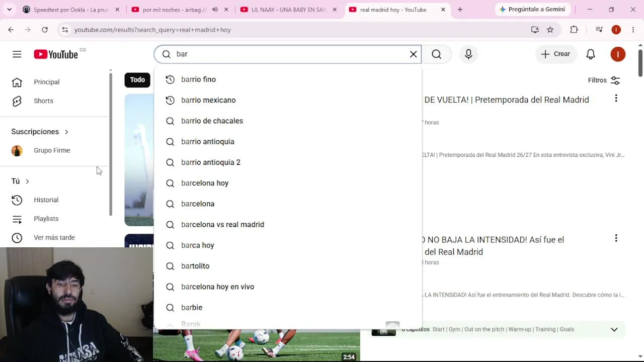
Task: Click the address bar URL
Action: [152, 30]
